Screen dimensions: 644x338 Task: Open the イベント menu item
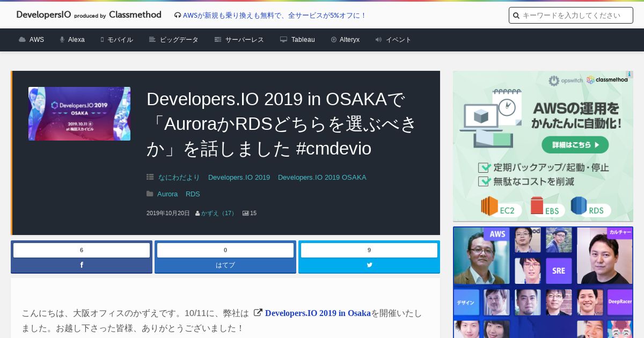(399, 40)
